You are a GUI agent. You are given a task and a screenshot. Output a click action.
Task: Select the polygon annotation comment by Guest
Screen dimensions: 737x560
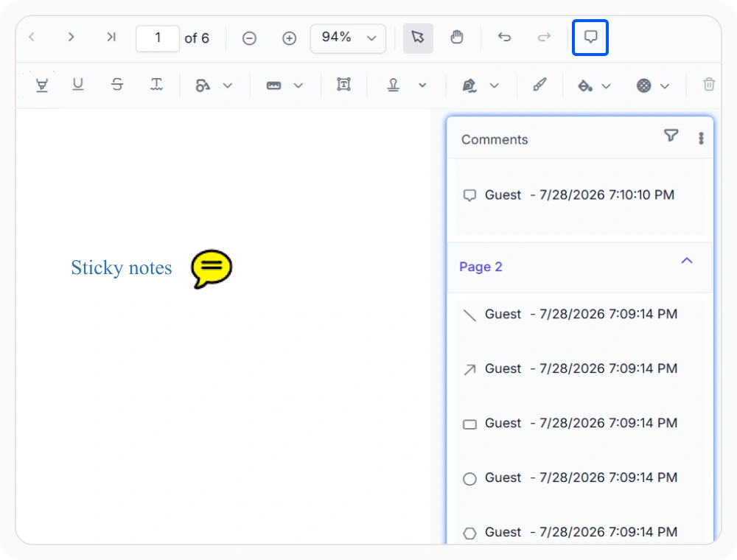coord(580,532)
